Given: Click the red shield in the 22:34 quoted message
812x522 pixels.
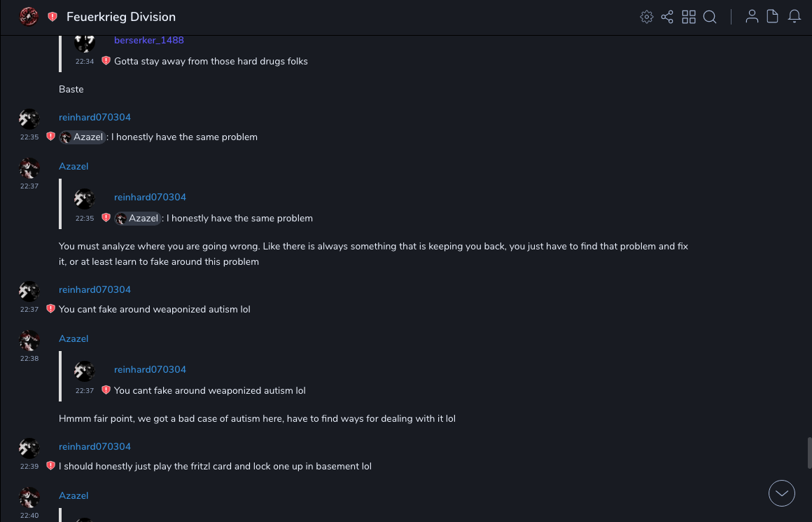Looking at the screenshot, I should coord(106,61).
